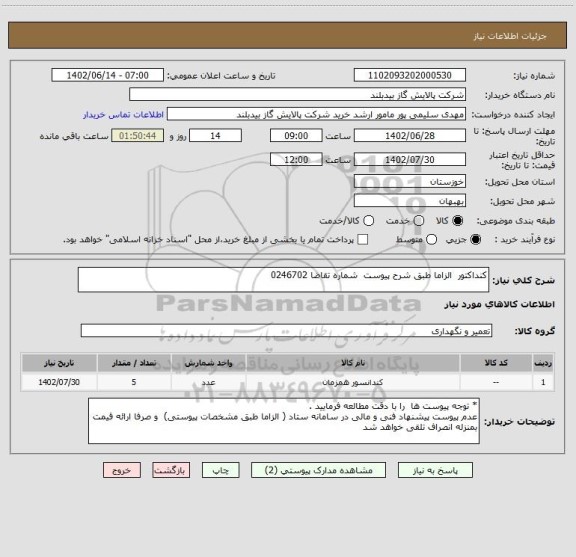Select the متوسط purchase type radio

tap(431, 240)
